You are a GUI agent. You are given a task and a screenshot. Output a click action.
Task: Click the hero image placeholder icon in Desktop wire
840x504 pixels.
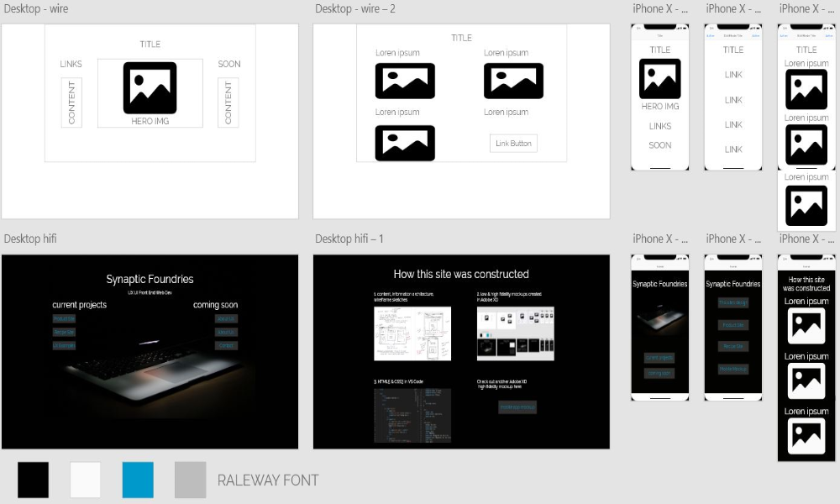pos(150,87)
